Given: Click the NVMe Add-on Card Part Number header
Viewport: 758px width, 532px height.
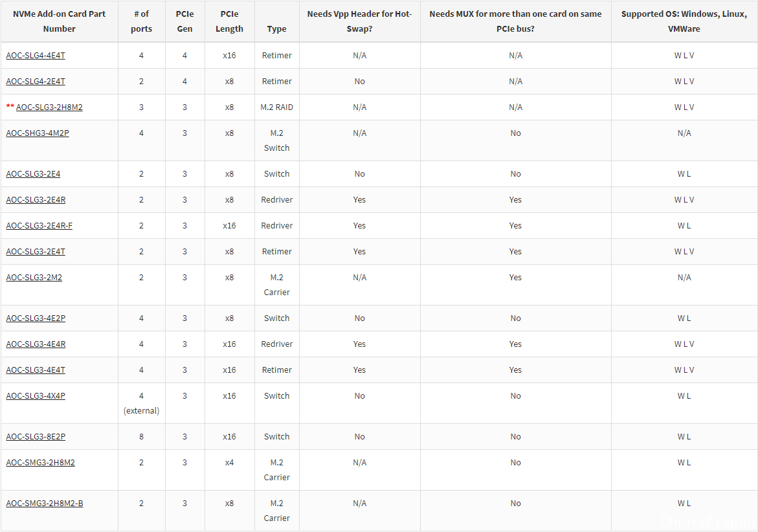Looking at the screenshot, I should pos(59,21).
